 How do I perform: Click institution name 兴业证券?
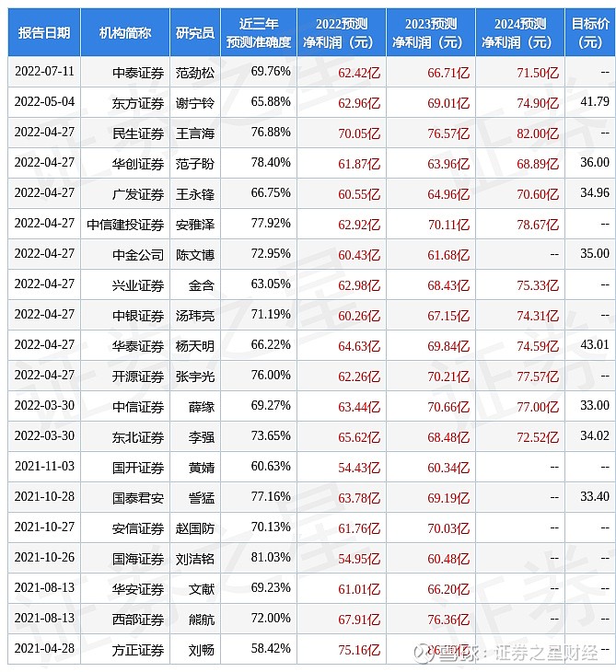coord(138,285)
